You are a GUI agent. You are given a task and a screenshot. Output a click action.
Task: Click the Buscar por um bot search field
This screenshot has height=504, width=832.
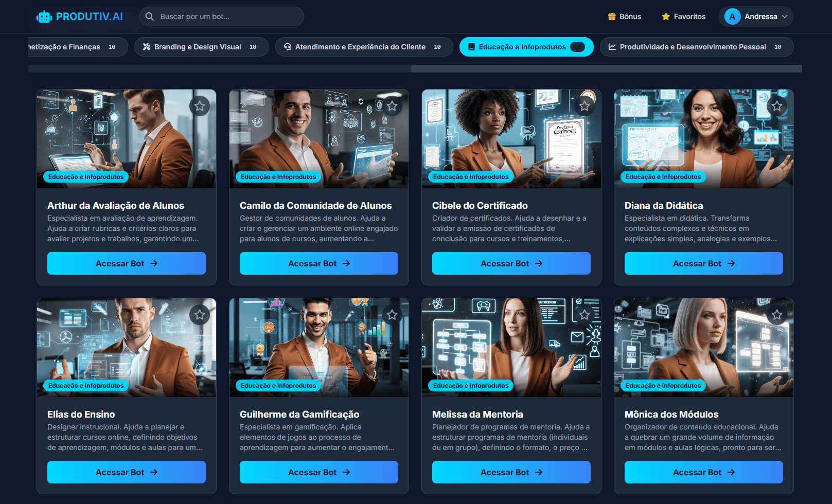click(221, 16)
